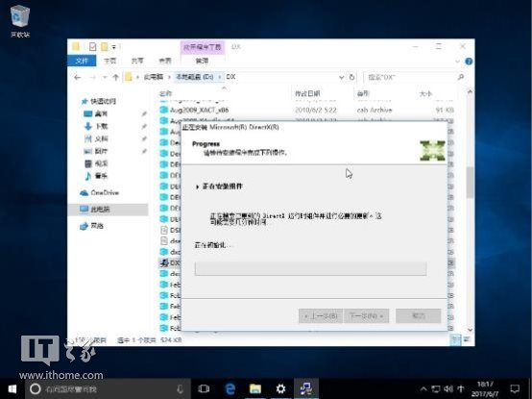Click the Cortana microphone icon
Viewport: 532px width, 399px height.
[180, 389]
